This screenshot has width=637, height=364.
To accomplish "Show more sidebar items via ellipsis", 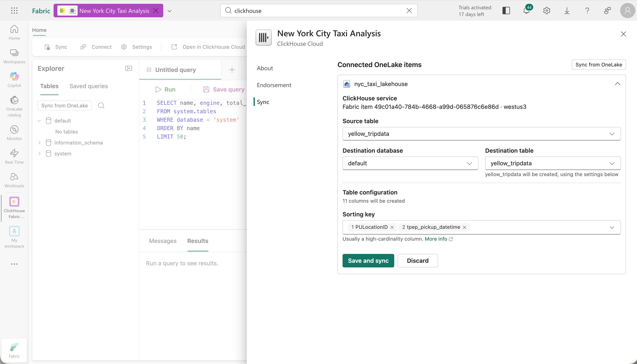I will click(x=14, y=264).
